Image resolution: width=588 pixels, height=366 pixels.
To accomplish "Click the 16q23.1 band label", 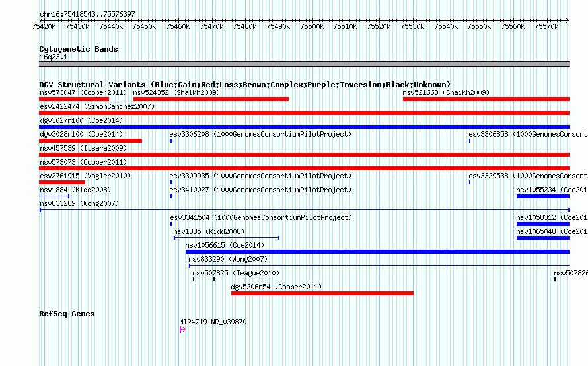I will click(x=54, y=57).
